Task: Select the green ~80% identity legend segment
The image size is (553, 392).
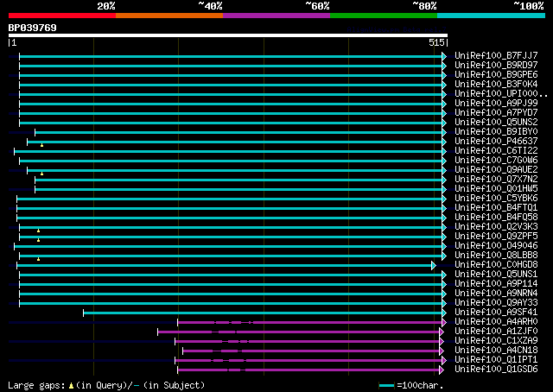Action: [384, 16]
